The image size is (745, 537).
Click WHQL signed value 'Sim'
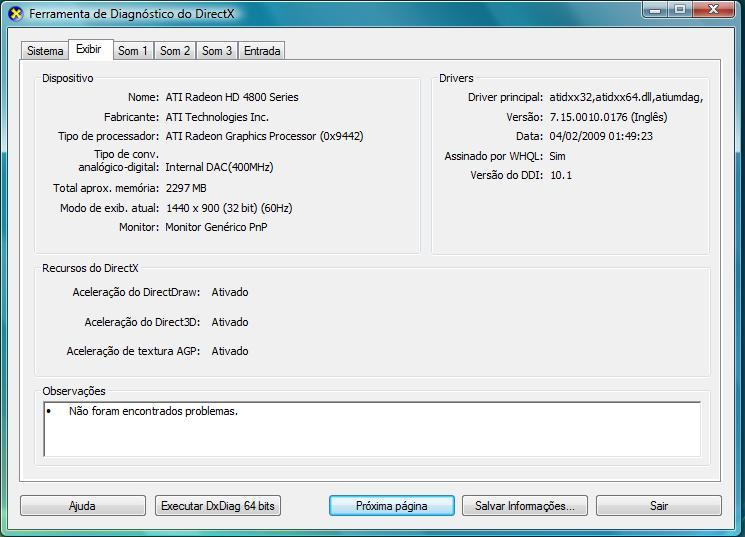(x=557, y=156)
